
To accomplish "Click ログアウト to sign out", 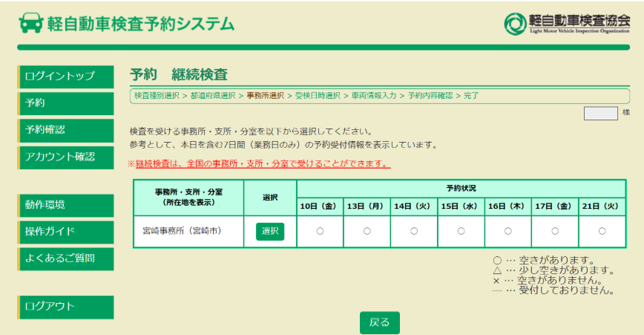I will [x=66, y=307].
